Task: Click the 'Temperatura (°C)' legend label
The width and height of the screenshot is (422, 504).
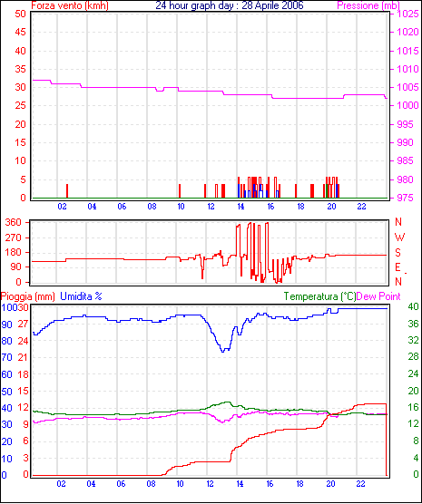Action: pos(319,296)
